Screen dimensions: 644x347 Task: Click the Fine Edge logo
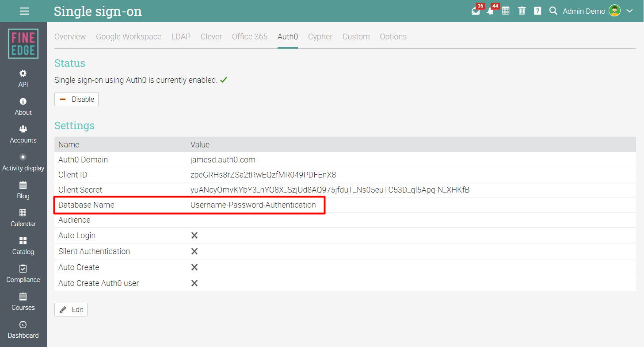(x=23, y=44)
